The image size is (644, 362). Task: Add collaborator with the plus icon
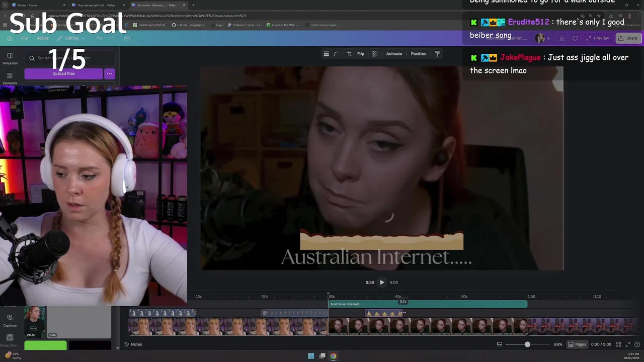(x=548, y=38)
